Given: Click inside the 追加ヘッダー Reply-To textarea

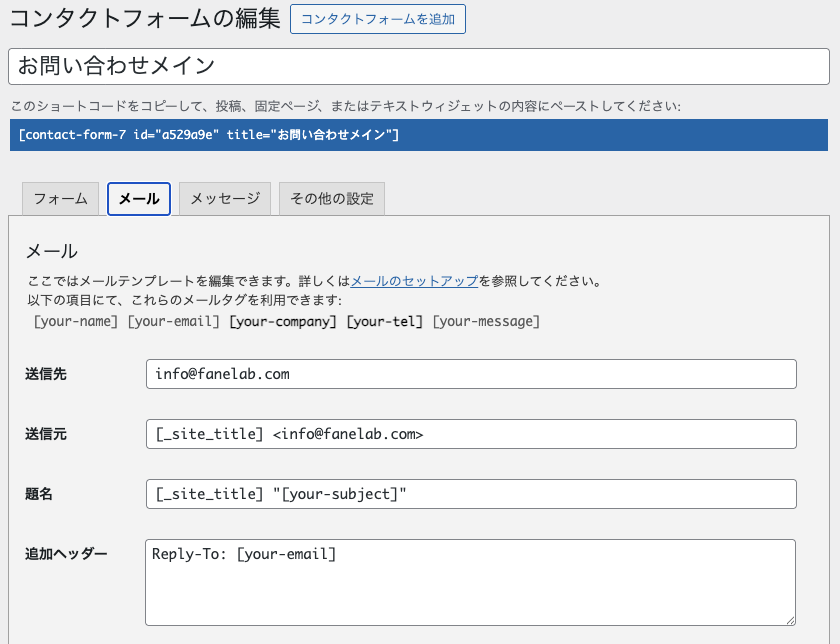Looking at the screenshot, I should (471, 582).
